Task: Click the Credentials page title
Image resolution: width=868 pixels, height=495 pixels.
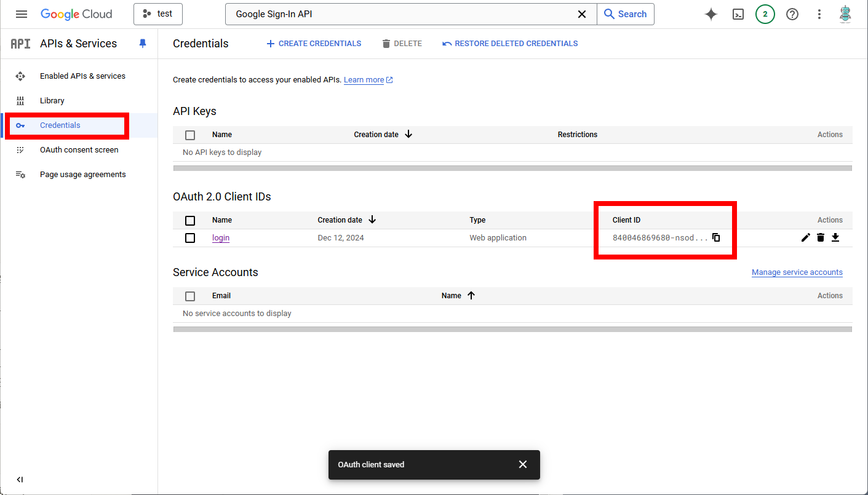Action: pyautogui.click(x=201, y=44)
